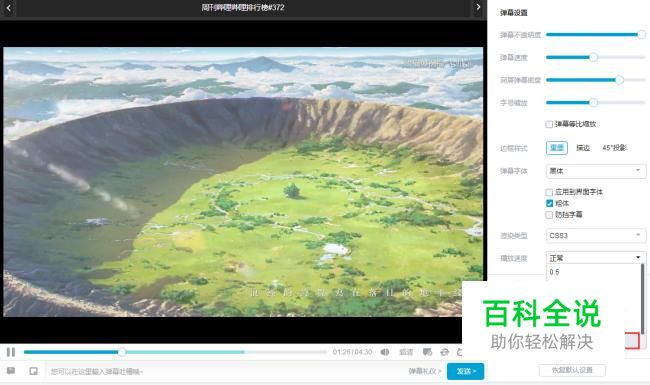Open the 渲染类型 dropdown showing CSS3
This screenshot has width=650, height=385.
[596, 235]
